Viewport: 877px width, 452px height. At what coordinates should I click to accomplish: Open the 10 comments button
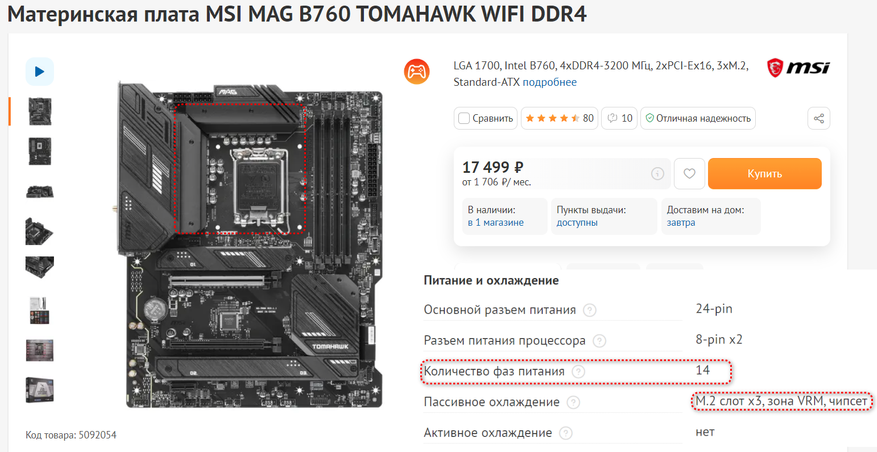(x=619, y=119)
